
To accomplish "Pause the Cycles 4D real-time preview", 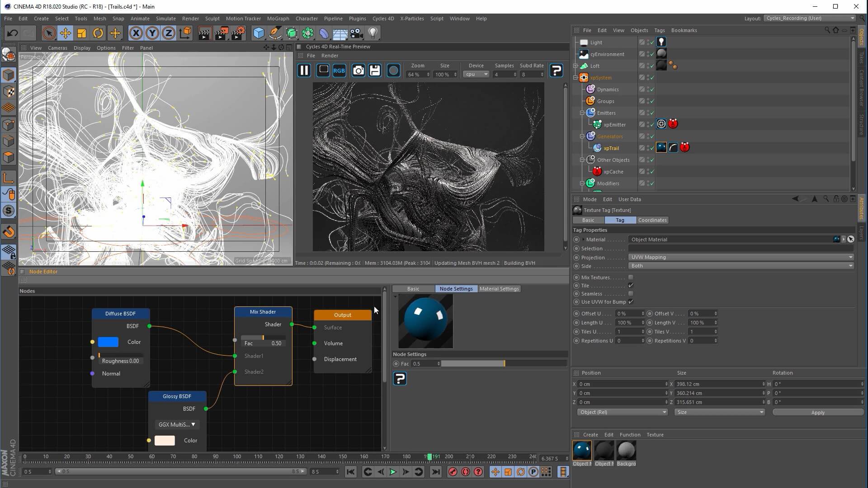I will (304, 70).
